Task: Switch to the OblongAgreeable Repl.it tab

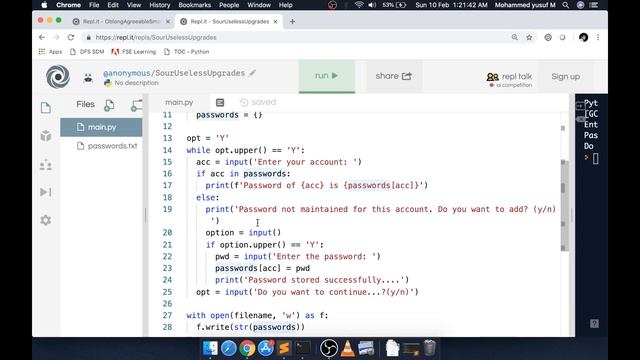Action: tap(121, 22)
